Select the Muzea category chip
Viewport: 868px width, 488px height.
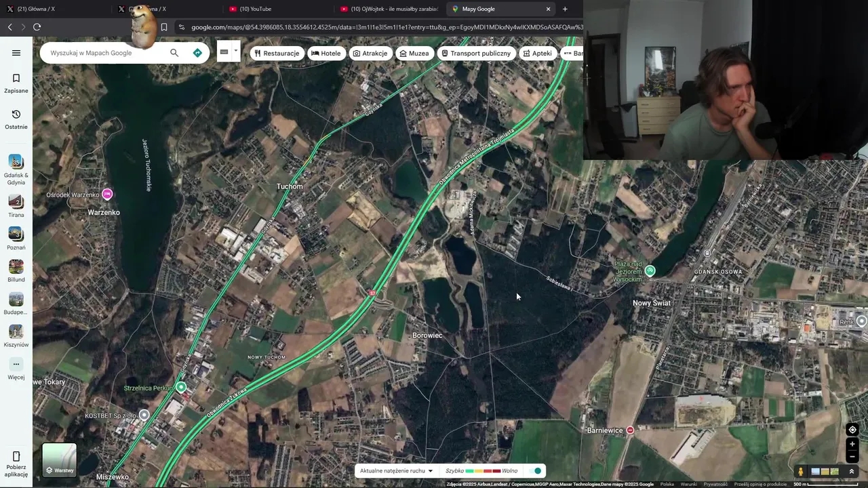pyautogui.click(x=414, y=53)
